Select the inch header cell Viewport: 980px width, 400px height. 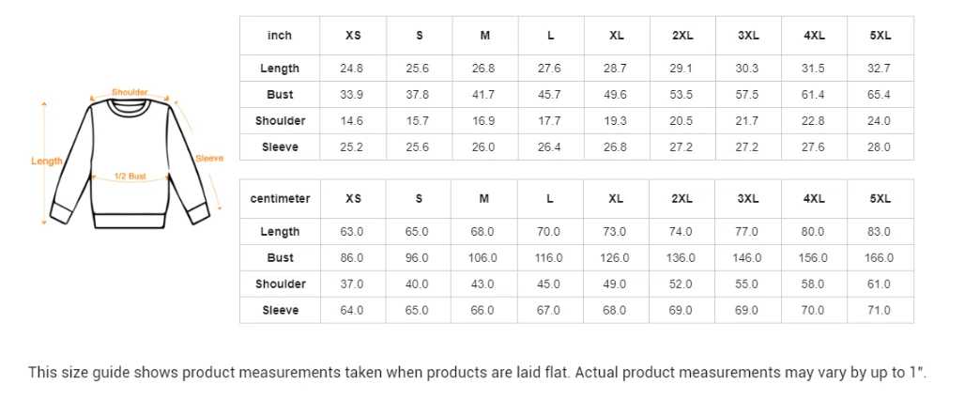(280, 36)
